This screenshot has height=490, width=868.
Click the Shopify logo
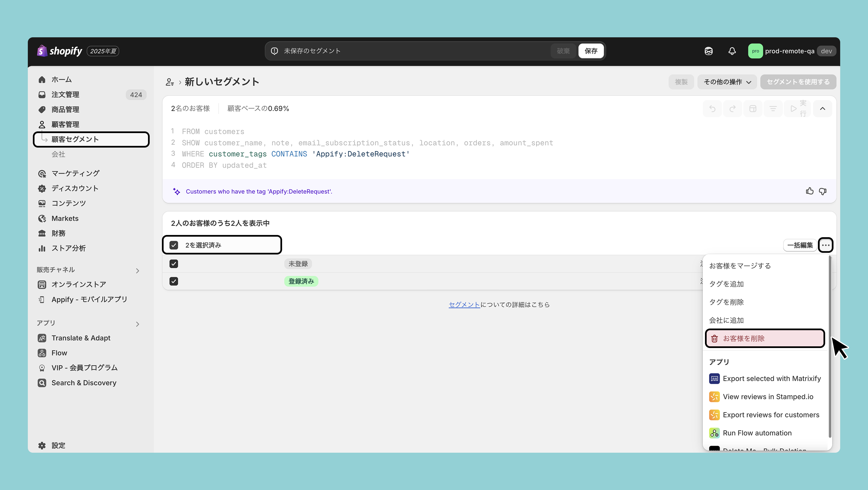click(60, 51)
